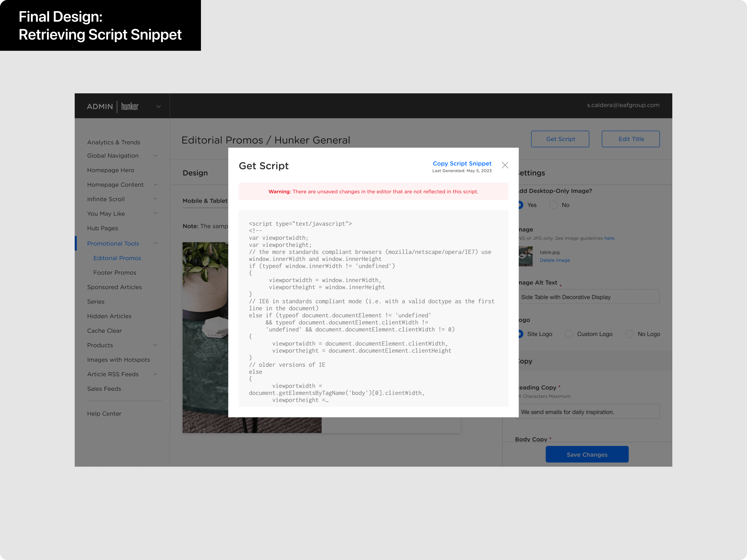Click the table.jpg image thumbnail
The image size is (747, 560).
point(526,256)
